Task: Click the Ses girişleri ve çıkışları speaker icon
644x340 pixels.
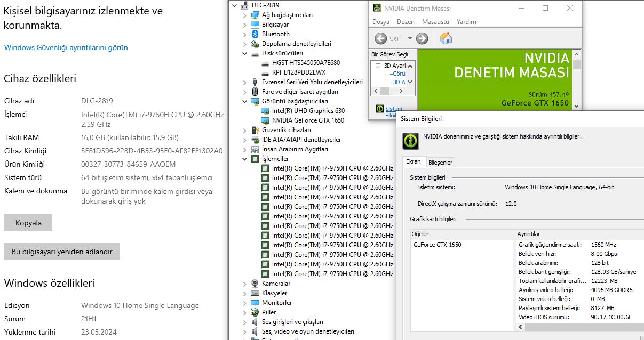Action: point(256,322)
